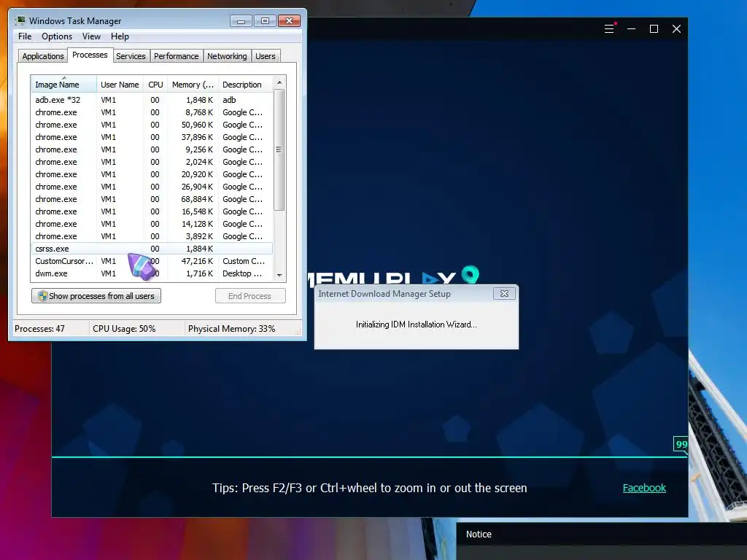The image size is (747, 560).
Task: Switch to the Networking tab
Action: point(227,56)
